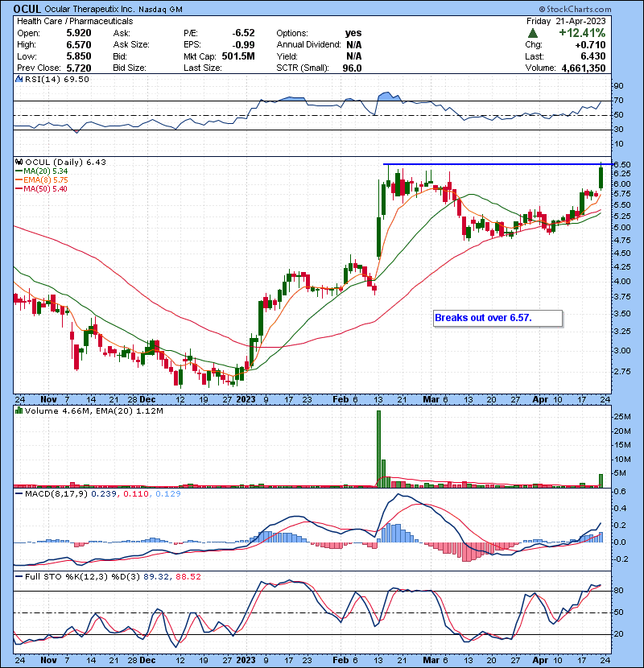
Task: Click the Health Care / Pharmaceuticals sector label
Action: coord(75,21)
